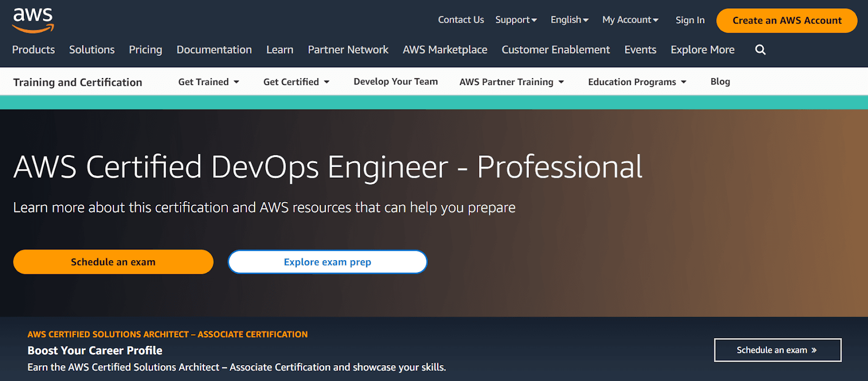
Task: Open the My Account dropdown
Action: click(x=630, y=20)
